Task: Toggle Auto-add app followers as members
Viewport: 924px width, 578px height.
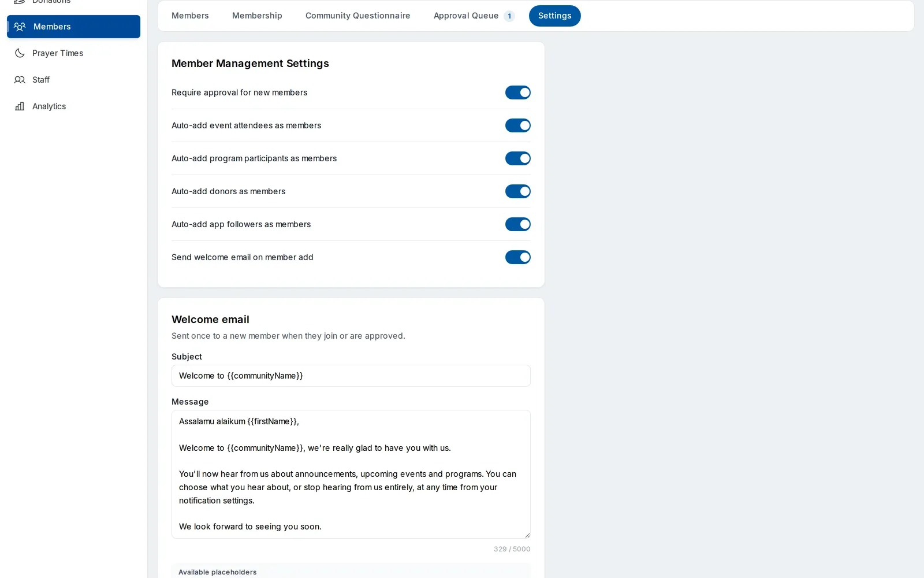Action: [518, 224]
